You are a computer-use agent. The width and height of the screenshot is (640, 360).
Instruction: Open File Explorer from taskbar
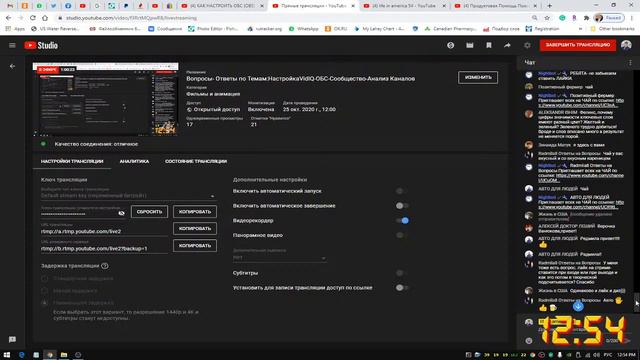pyautogui.click(x=64, y=355)
